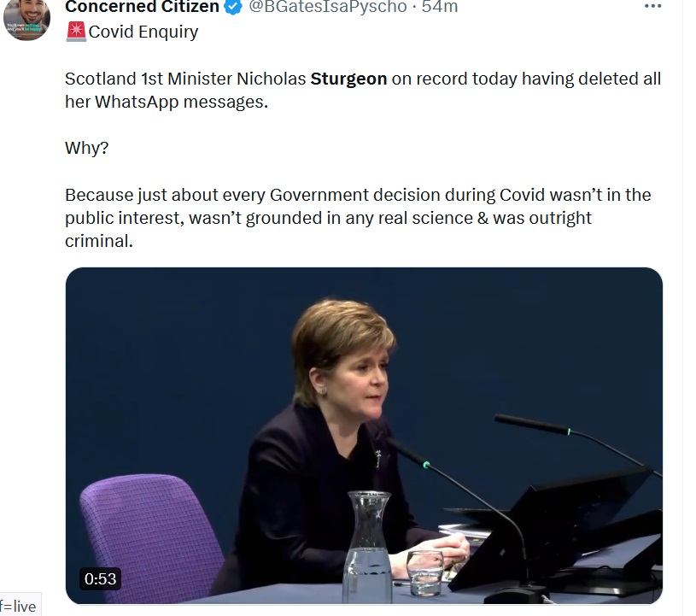Click the water carafe in video
This screenshot has height=616, width=696.
368,546
